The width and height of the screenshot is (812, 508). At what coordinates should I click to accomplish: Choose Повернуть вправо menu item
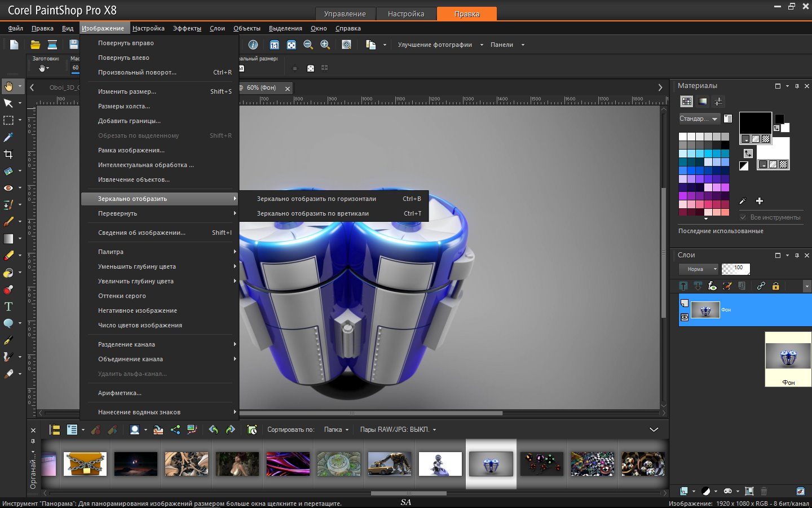click(x=160, y=43)
